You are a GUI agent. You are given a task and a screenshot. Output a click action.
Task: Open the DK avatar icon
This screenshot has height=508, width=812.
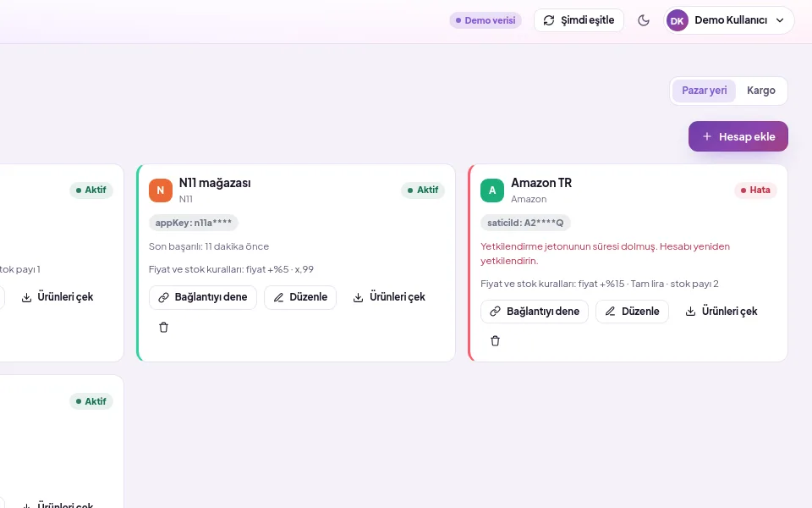pos(678,20)
